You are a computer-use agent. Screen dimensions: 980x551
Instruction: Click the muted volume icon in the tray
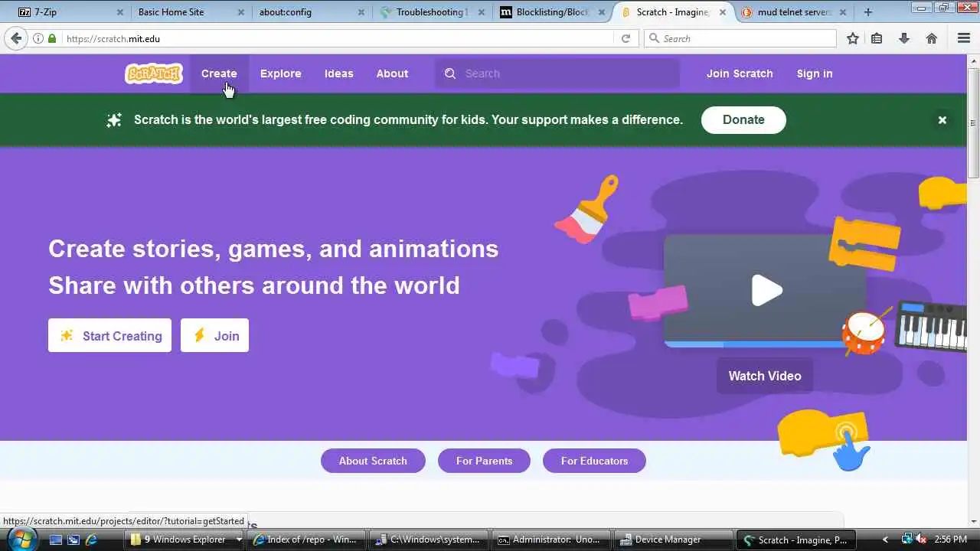point(922,540)
